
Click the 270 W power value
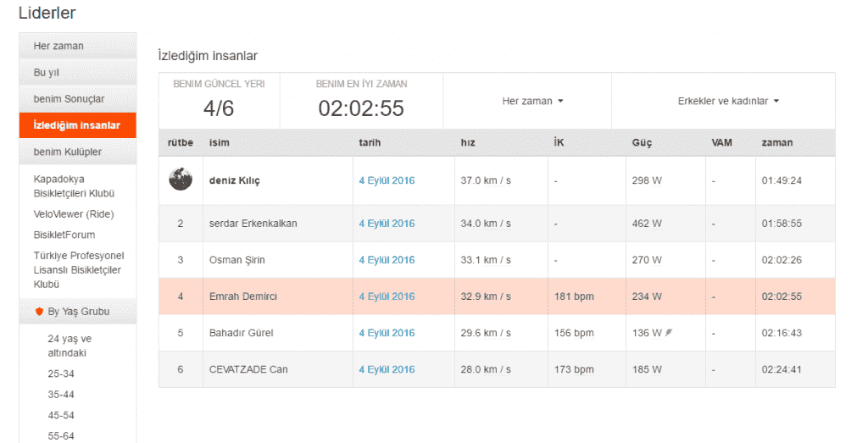coord(647,260)
